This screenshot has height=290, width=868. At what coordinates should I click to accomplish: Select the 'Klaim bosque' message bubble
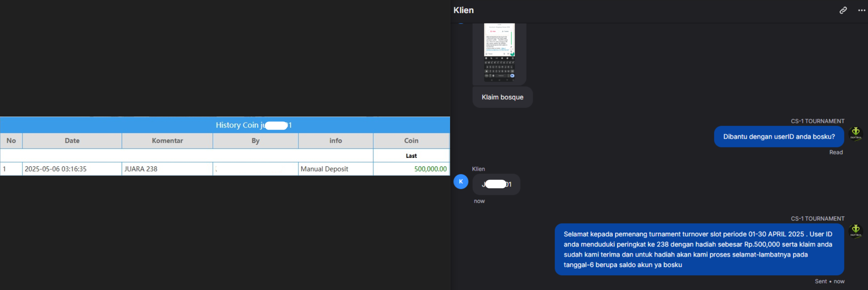coord(503,97)
